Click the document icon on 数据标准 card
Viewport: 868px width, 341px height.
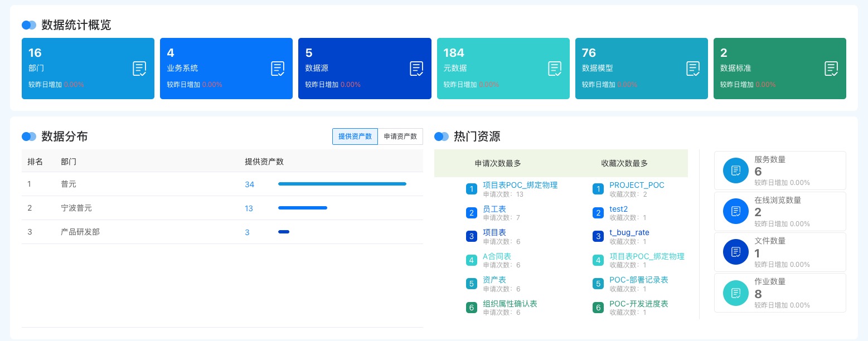pyautogui.click(x=831, y=69)
